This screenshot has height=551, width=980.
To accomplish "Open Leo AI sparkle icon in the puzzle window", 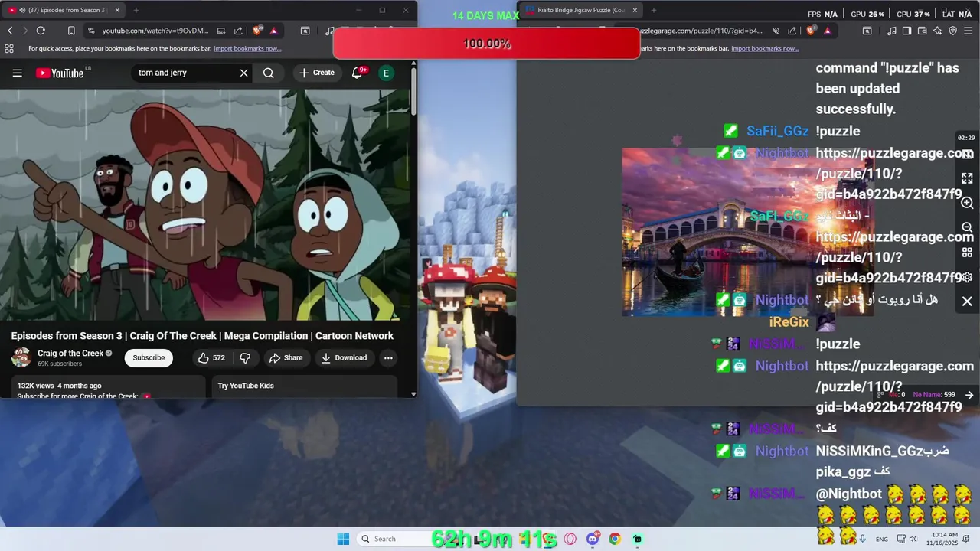I will (937, 31).
